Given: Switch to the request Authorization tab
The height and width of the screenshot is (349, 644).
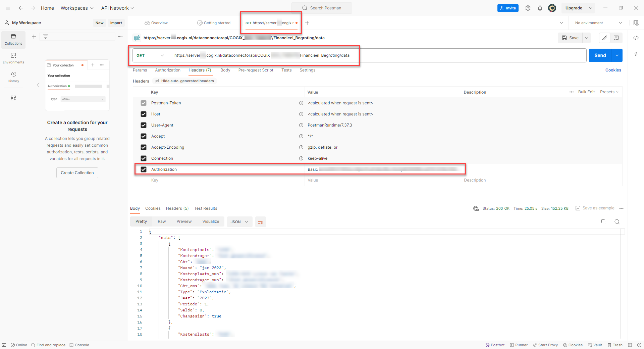Looking at the screenshot, I should pyautogui.click(x=168, y=70).
